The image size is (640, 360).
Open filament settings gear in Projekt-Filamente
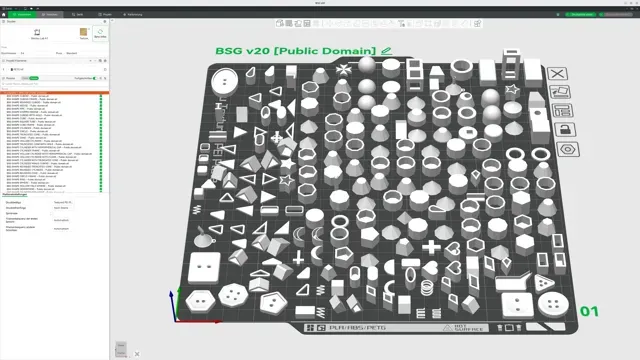pyautogui.click(x=105, y=60)
